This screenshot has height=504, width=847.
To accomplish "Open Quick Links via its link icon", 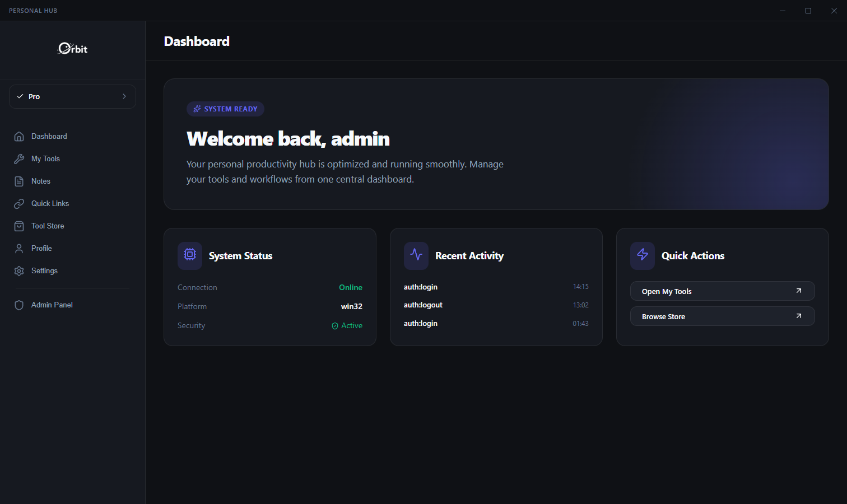I will [19, 203].
